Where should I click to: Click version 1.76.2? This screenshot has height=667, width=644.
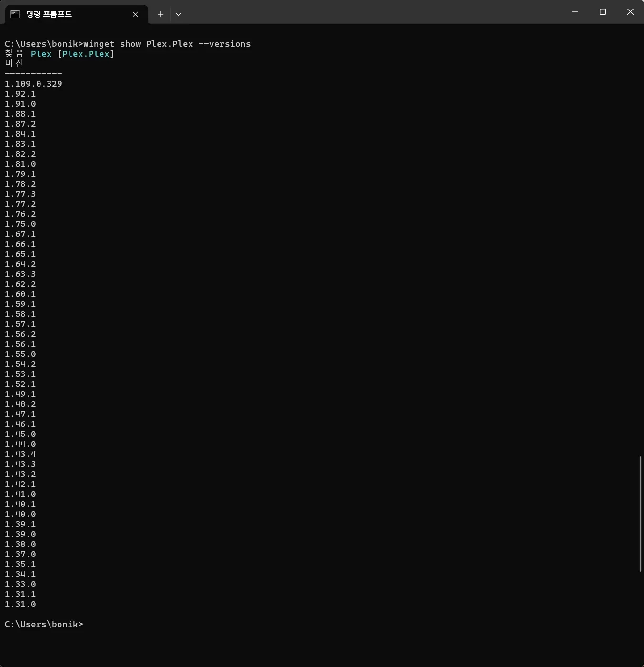click(x=20, y=214)
